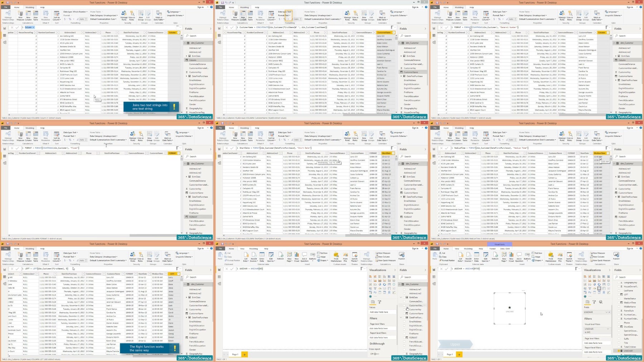The image size is (644, 362).
Task: Click Sign in link in bottom-middle window
Action: click(x=415, y=248)
